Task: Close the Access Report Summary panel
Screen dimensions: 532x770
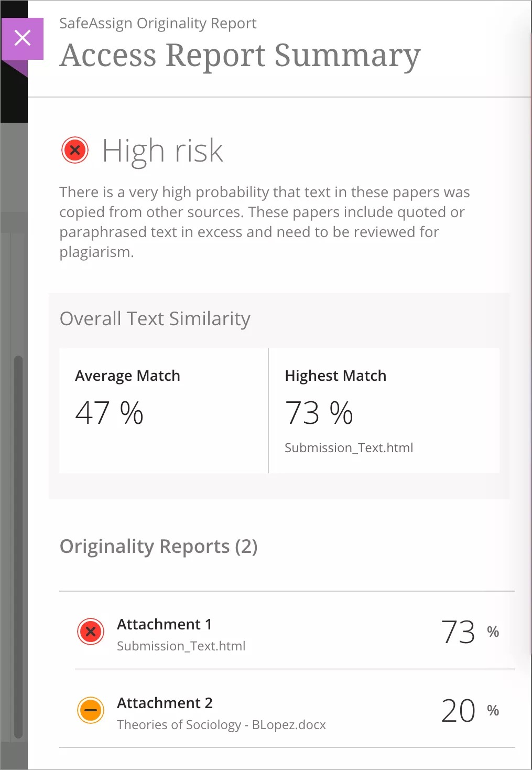Action: 23,38
